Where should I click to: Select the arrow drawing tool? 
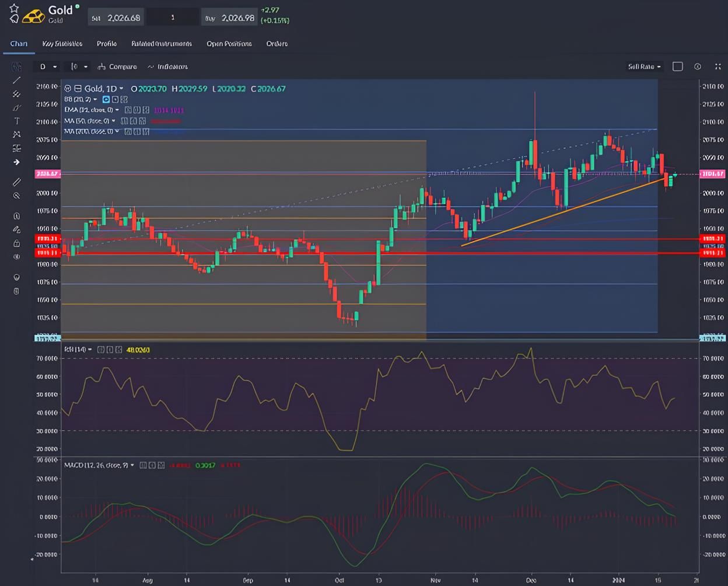(x=16, y=162)
